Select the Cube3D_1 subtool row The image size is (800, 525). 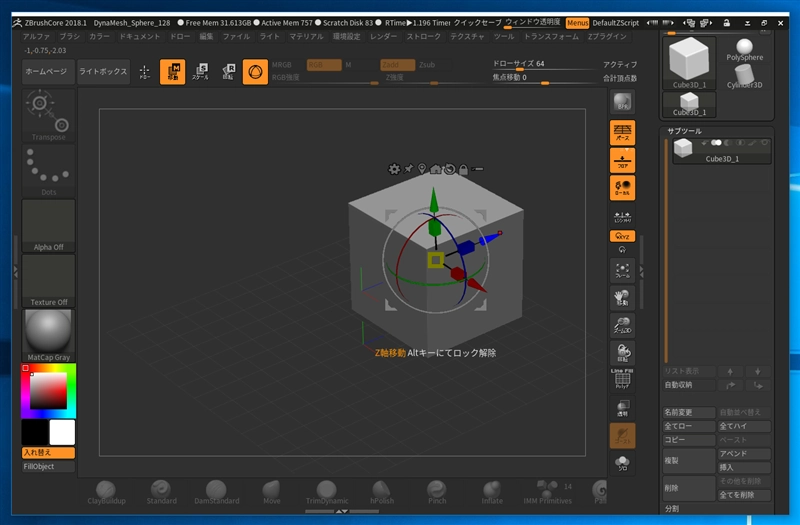coord(721,151)
